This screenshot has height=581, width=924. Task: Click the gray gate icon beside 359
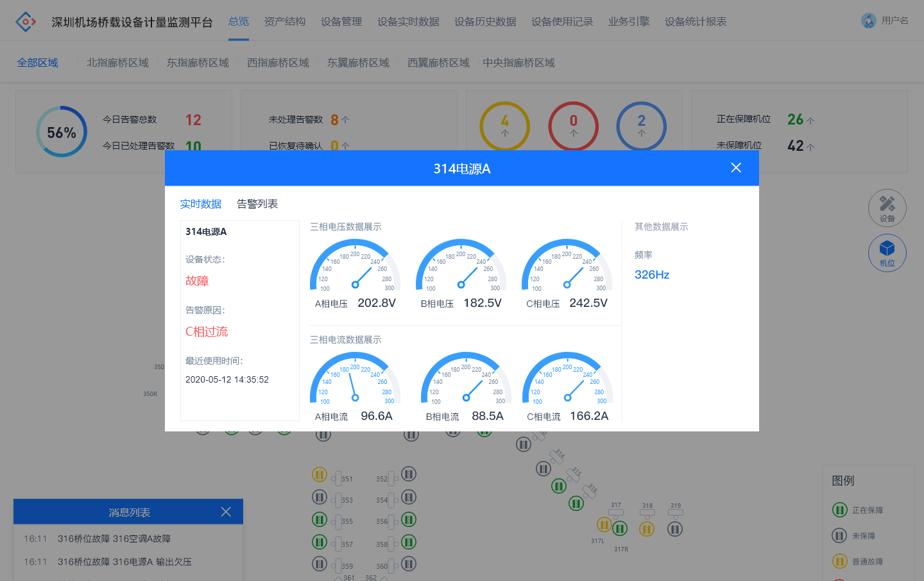(320, 564)
